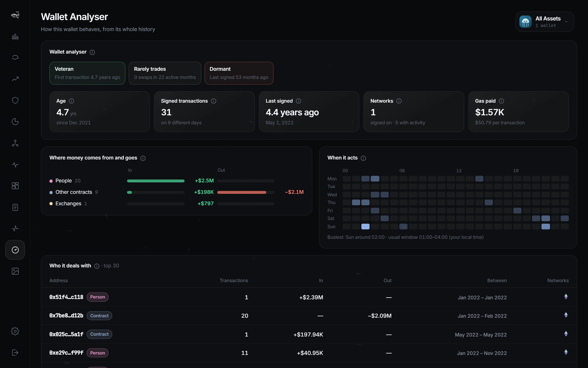Click address 0x51f4…c118
Viewport: 588px width, 368px height.
coord(66,297)
